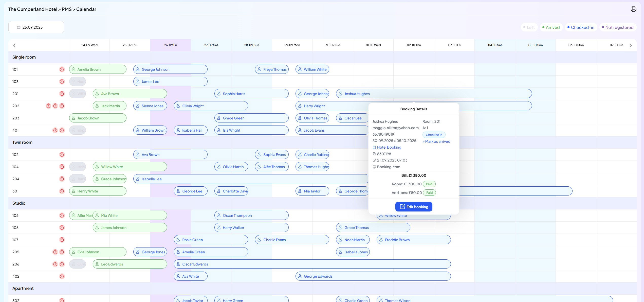Image resolution: width=644 pixels, height=302 pixels.
Task: Click the print icon in header
Action: coord(633,9)
